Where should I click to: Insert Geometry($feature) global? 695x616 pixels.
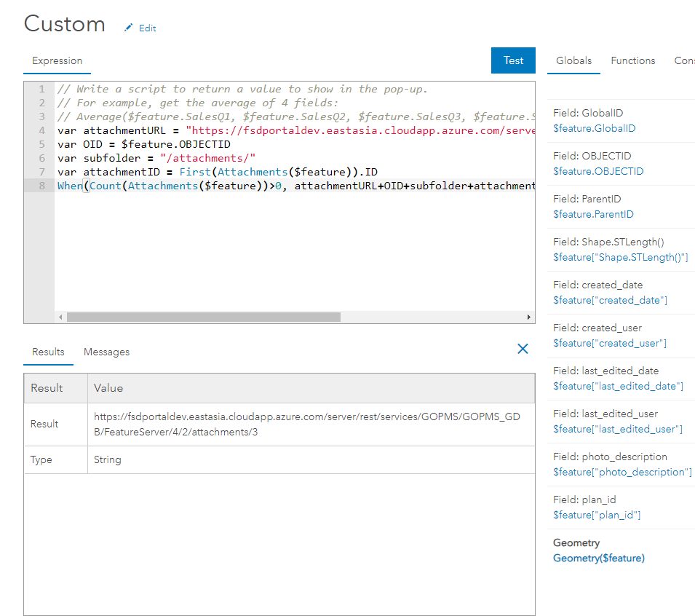tap(598, 558)
